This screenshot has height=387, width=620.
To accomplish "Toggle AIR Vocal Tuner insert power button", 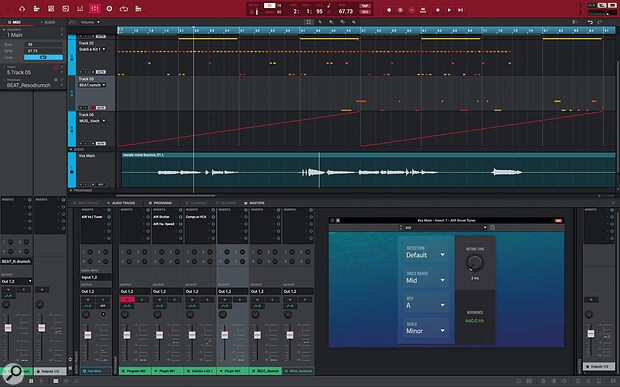I will pyautogui.click(x=109, y=217).
